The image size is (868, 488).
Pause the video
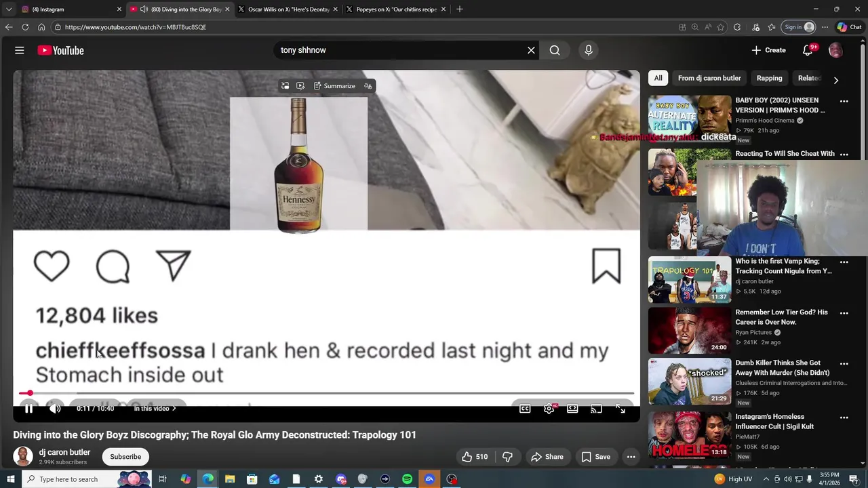pos(29,409)
